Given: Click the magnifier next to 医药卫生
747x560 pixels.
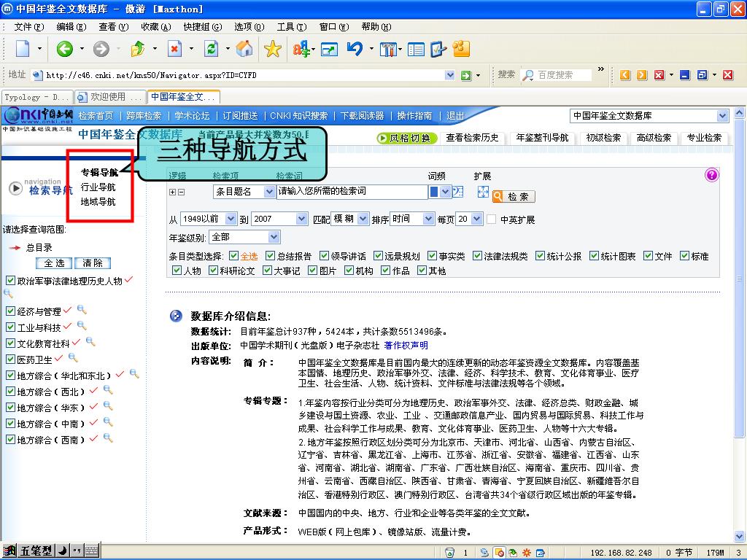Looking at the screenshot, I should coord(73,357).
